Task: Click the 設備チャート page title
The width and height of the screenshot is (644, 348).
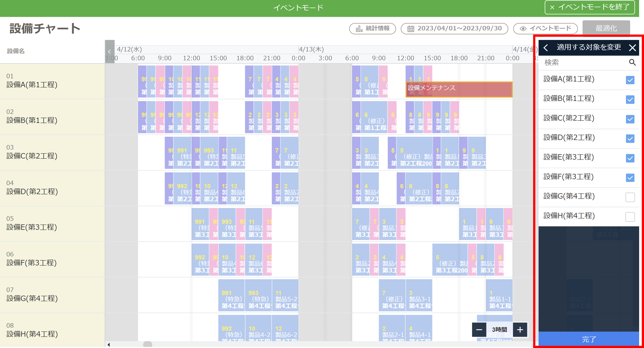Action: pos(45,28)
